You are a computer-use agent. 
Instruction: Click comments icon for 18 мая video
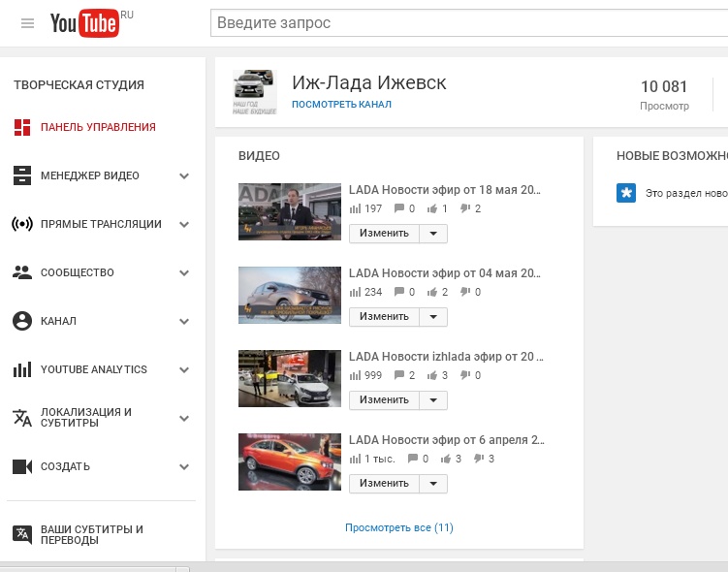click(398, 208)
